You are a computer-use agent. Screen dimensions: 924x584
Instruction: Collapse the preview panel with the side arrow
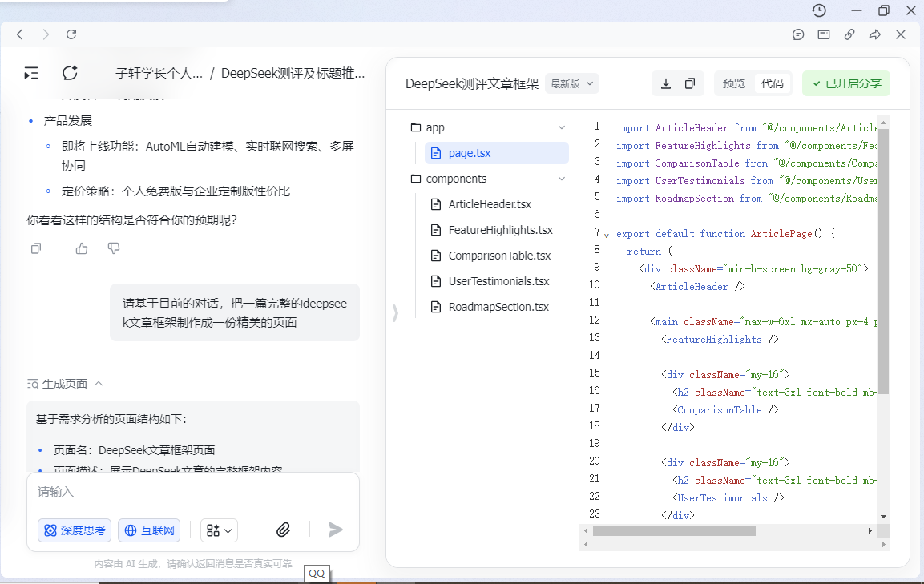[395, 313]
